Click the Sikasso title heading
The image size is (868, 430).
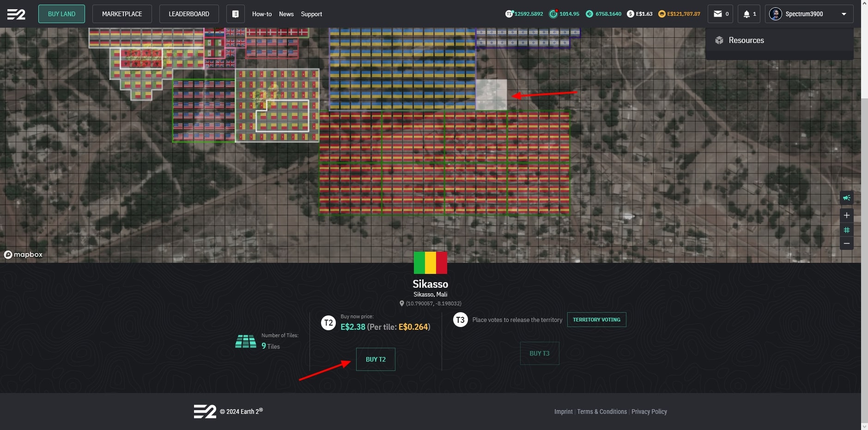tap(430, 284)
